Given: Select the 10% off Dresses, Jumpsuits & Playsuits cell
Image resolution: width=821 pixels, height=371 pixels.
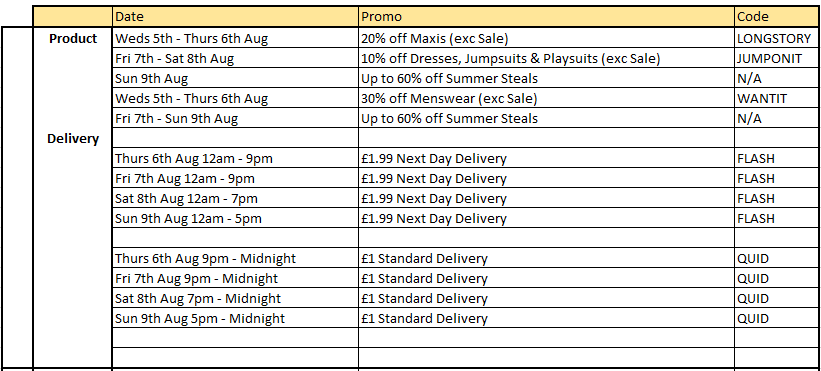Looking at the screenshot, I should [546, 58].
